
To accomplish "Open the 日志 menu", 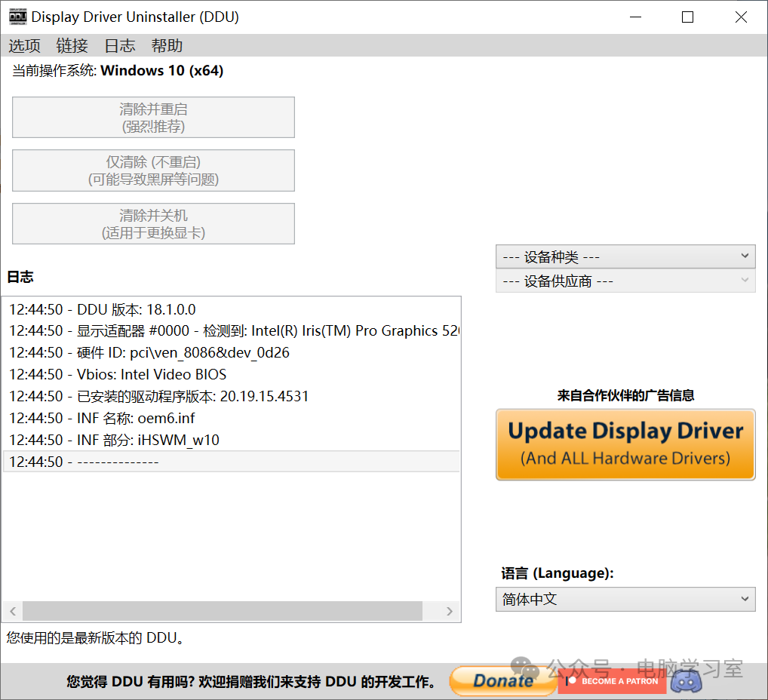I will click(x=119, y=45).
